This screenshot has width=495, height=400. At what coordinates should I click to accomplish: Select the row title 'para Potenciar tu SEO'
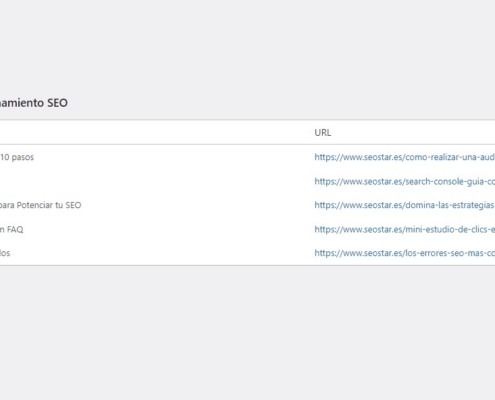pos(40,205)
